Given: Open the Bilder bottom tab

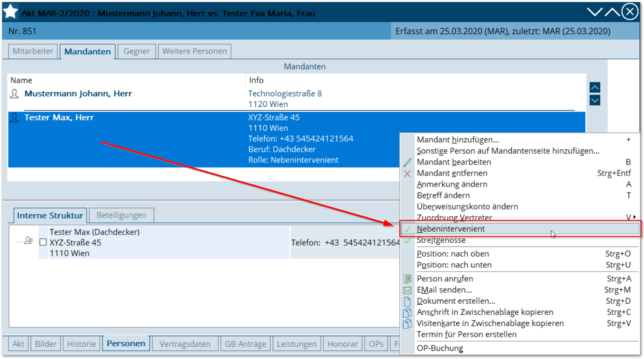Looking at the screenshot, I should click(x=46, y=344).
